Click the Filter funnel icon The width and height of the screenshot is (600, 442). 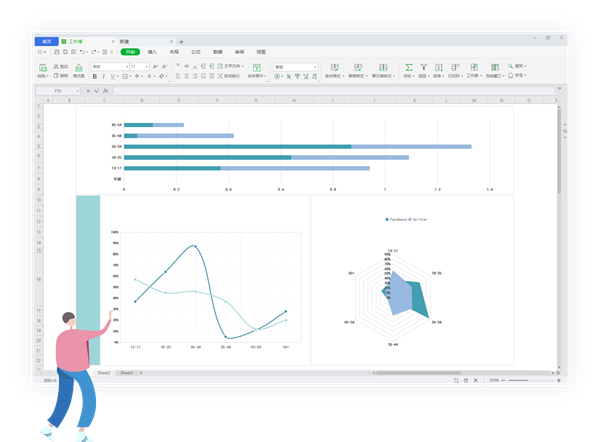[x=424, y=68]
